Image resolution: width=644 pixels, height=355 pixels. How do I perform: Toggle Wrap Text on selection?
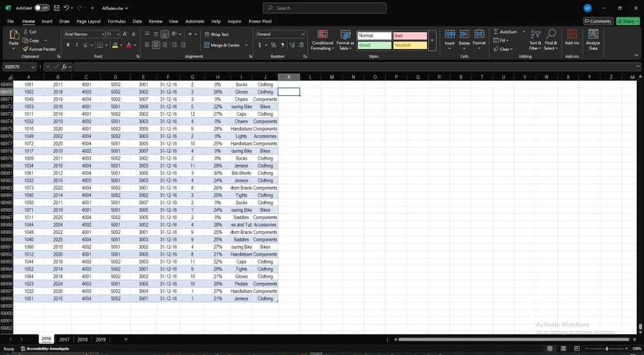[x=216, y=35]
